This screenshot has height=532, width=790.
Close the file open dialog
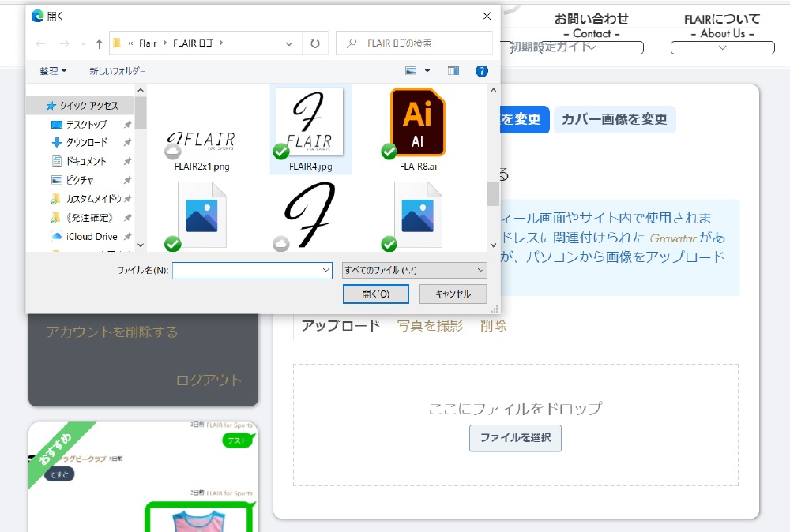coord(487,16)
